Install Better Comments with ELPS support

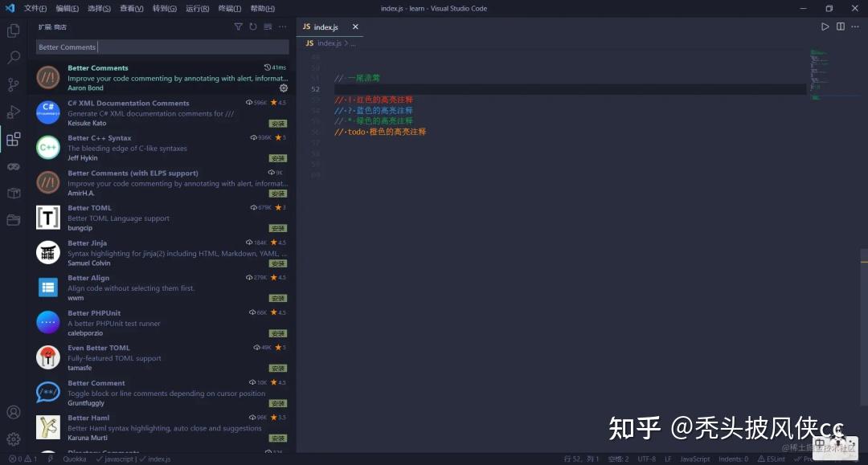coord(278,194)
